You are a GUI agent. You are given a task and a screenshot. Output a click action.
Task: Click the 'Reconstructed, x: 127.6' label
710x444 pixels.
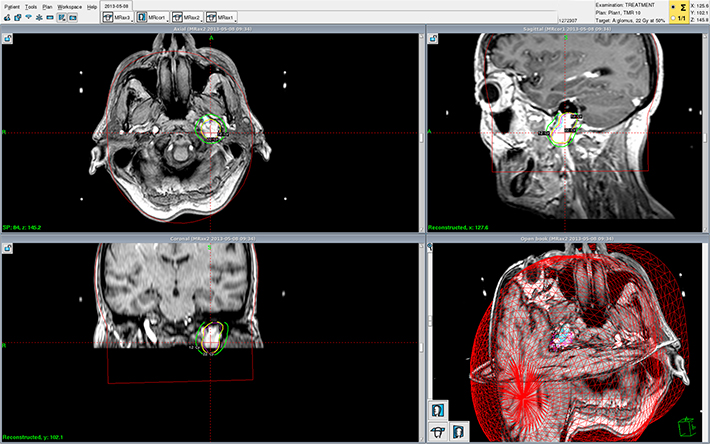coord(458,228)
